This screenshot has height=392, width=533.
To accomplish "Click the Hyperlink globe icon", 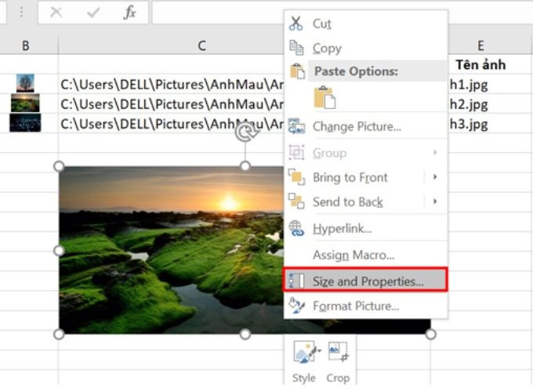I will (296, 228).
